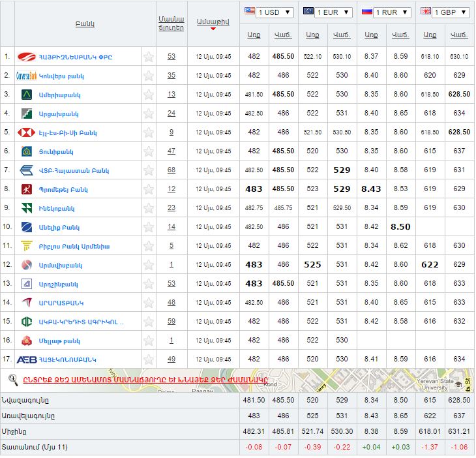Sort by the Բանկ column header
Image resolution: width=476 pixels, height=458 pixels.
point(85,24)
